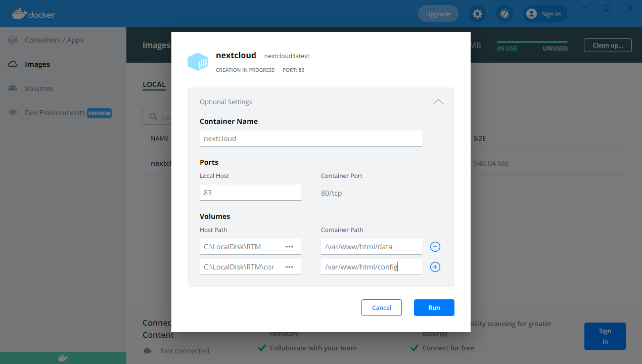Click the /var/www/html/data container path field
The width and height of the screenshot is (642, 364).
click(372, 247)
